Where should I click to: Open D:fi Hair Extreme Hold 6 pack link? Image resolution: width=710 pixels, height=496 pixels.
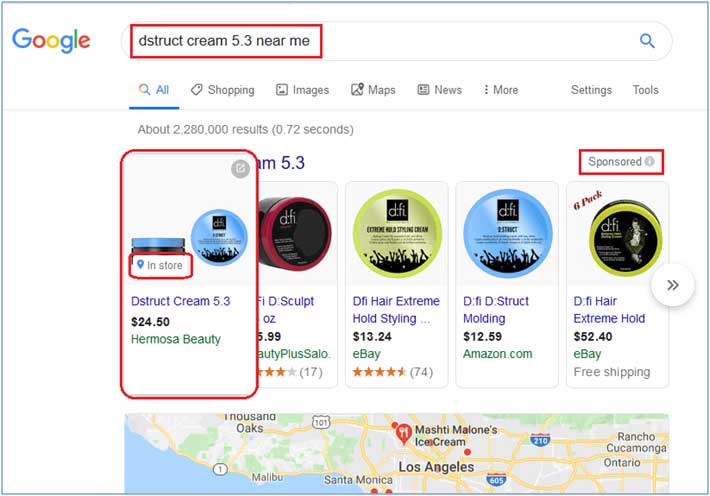point(609,310)
